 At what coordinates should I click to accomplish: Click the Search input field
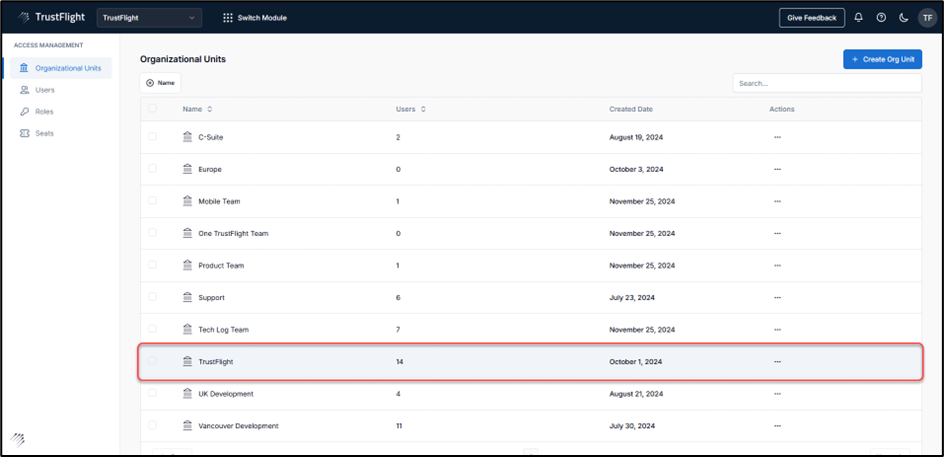[827, 83]
